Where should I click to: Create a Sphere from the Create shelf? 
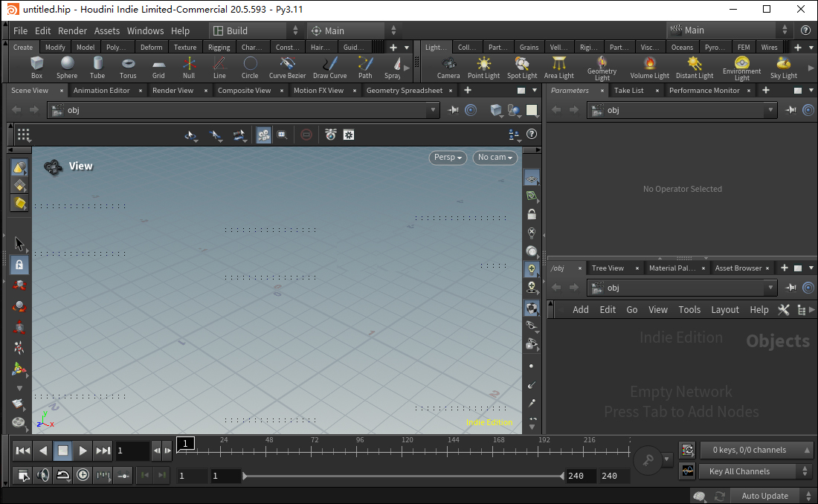(x=67, y=67)
